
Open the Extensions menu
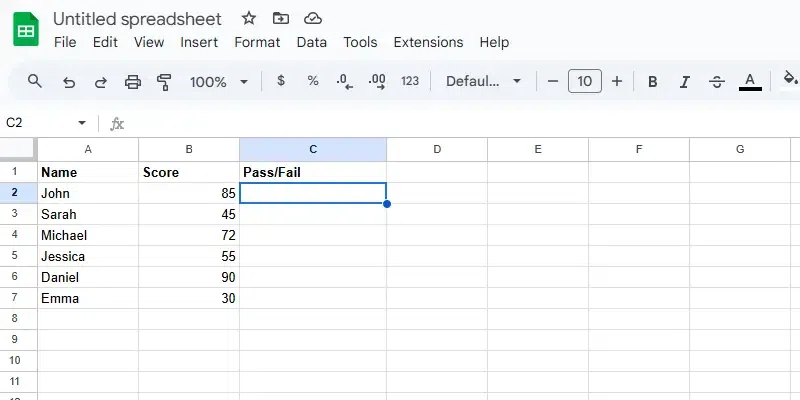click(x=428, y=42)
